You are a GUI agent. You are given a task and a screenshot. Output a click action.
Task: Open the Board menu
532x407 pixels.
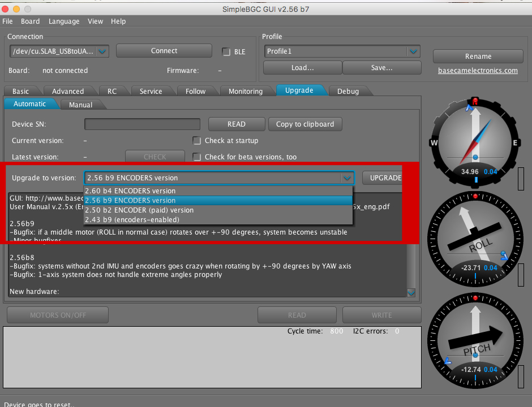(x=30, y=21)
